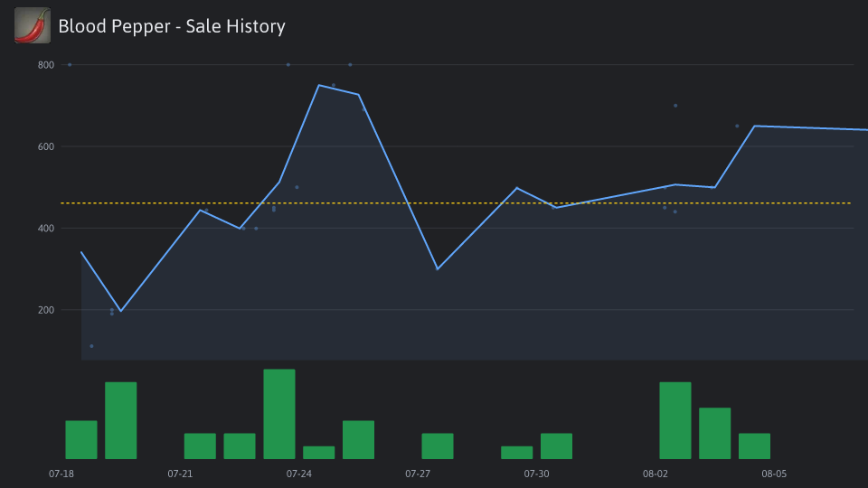The height and width of the screenshot is (488, 868).
Task: Click the sale dot at 800 above 07-18
Action: coord(70,65)
